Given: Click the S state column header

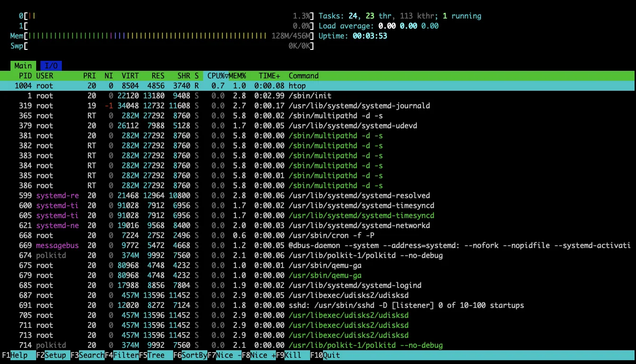Looking at the screenshot, I should point(196,76).
